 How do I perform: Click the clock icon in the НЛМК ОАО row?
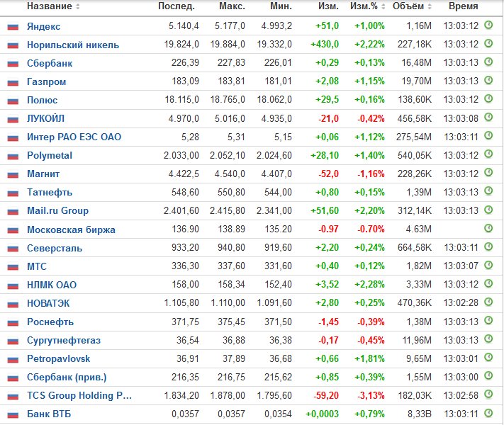click(488, 283)
